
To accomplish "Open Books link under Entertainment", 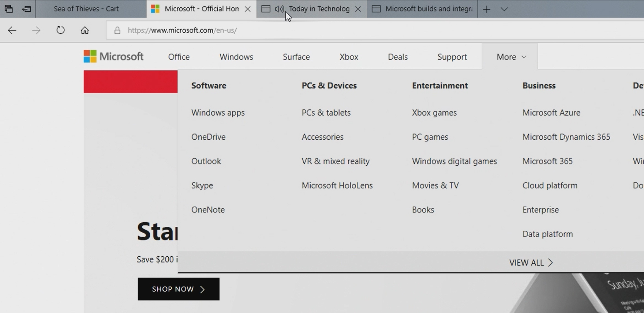I will pos(423,210).
